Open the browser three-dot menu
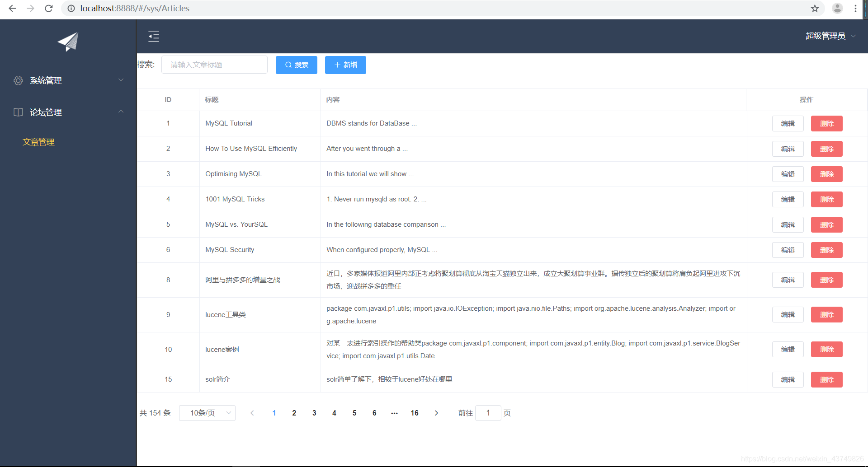Viewport: 868px width, 467px height. [x=855, y=8]
